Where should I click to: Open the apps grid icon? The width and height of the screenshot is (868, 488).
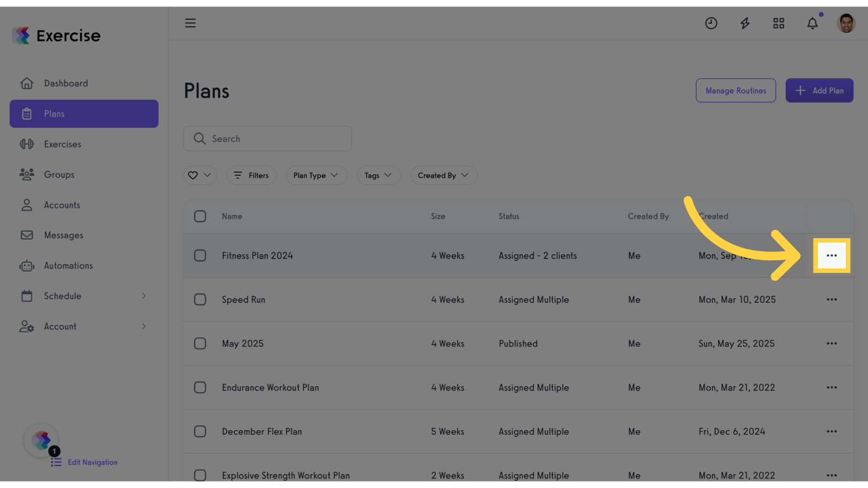[x=778, y=24]
